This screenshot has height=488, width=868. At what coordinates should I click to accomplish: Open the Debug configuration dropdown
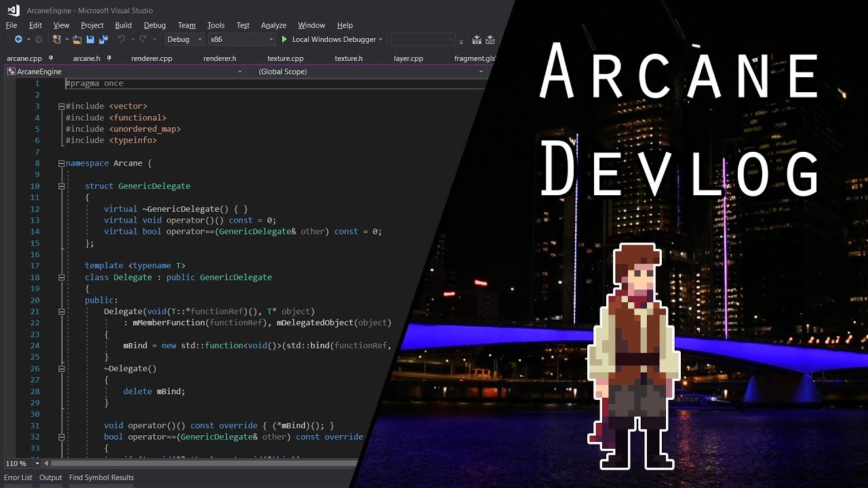click(x=184, y=39)
